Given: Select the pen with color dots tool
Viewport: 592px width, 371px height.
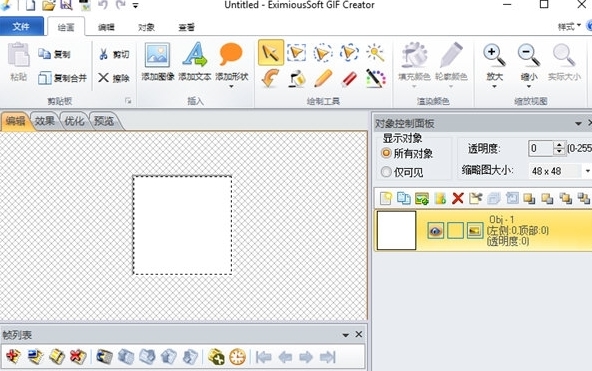Looking at the screenshot, I should 375,79.
